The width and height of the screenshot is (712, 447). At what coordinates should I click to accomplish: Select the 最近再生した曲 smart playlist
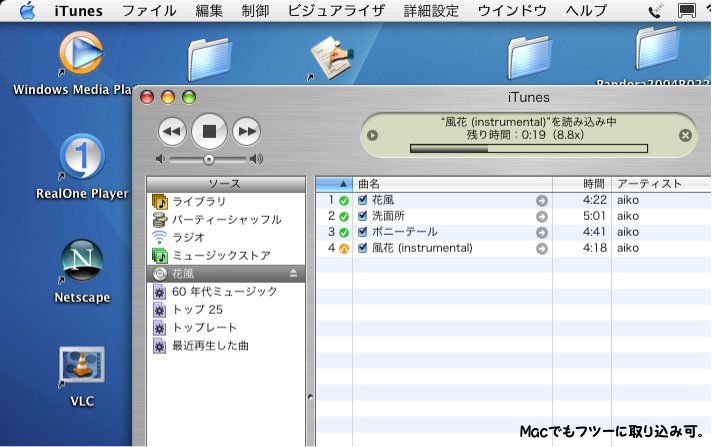(226, 346)
